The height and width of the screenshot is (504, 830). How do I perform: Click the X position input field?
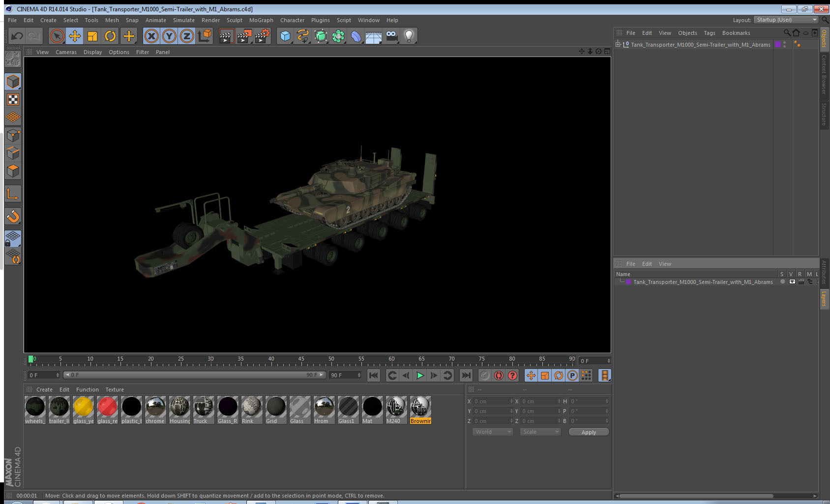pyautogui.click(x=493, y=401)
